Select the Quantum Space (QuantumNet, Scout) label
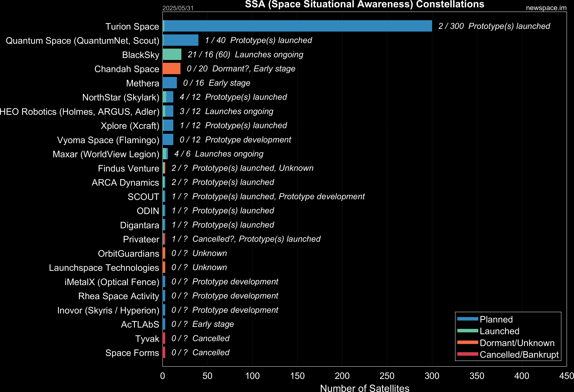Viewport: 574px width, 392px height. coord(83,41)
